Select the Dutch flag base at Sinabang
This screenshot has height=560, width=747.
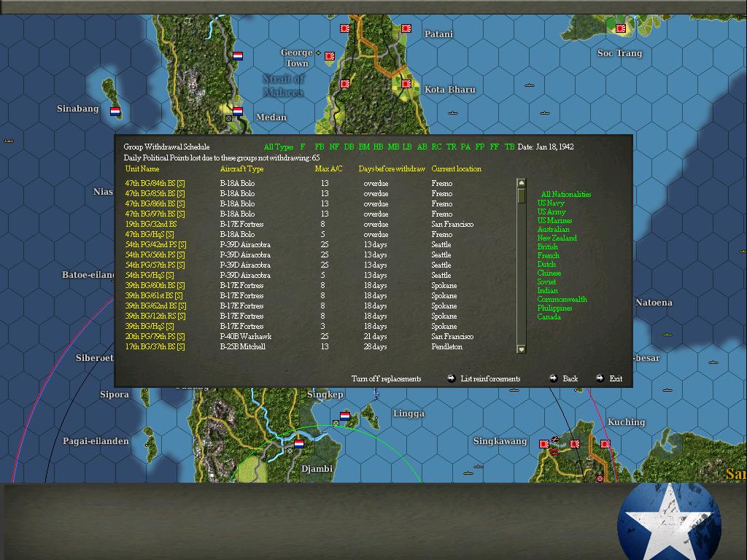[x=115, y=112]
